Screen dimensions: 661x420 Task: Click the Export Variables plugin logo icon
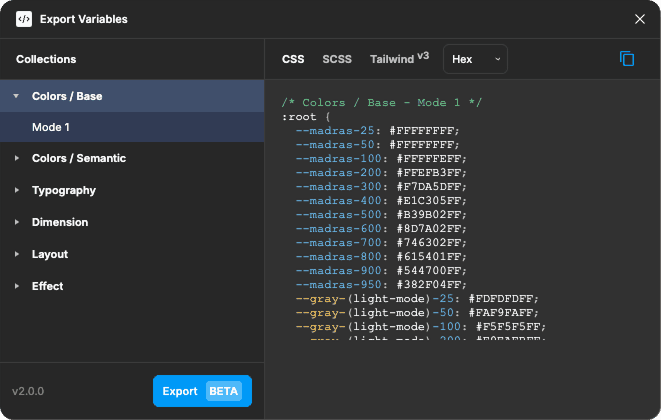pyautogui.click(x=24, y=19)
